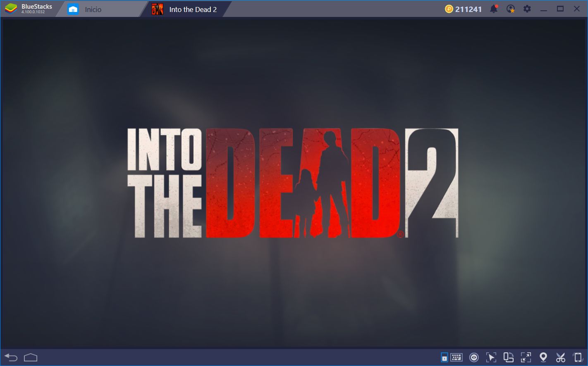Click the Android back arrow
This screenshot has height=366, width=588.
point(11,357)
